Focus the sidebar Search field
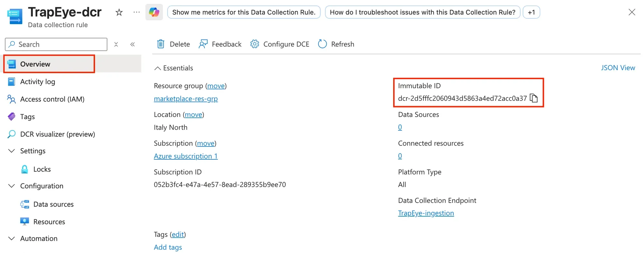 [56, 44]
